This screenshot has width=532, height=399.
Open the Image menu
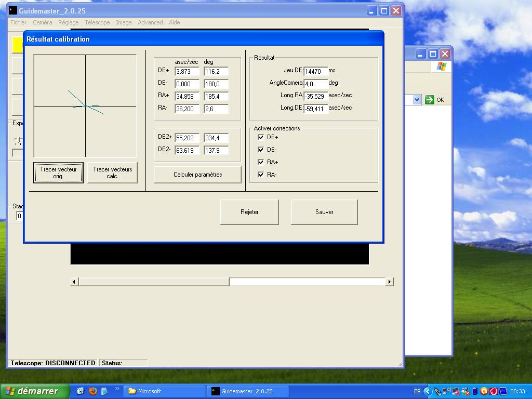click(124, 22)
